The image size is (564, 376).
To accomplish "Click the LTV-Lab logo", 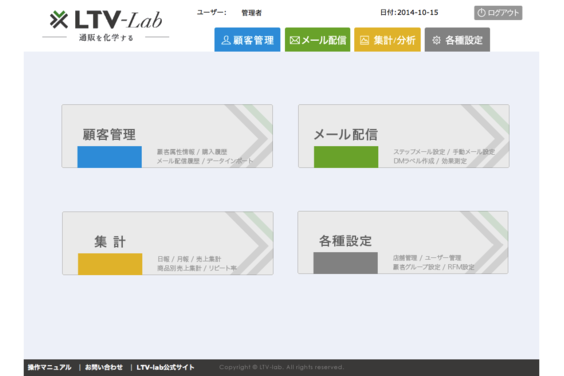I will tap(106, 20).
